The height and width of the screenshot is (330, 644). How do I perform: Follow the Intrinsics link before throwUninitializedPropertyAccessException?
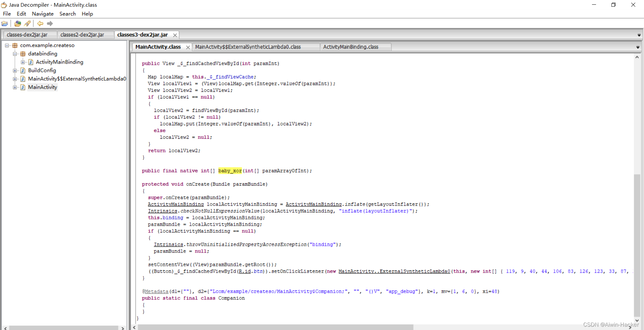[168, 245]
